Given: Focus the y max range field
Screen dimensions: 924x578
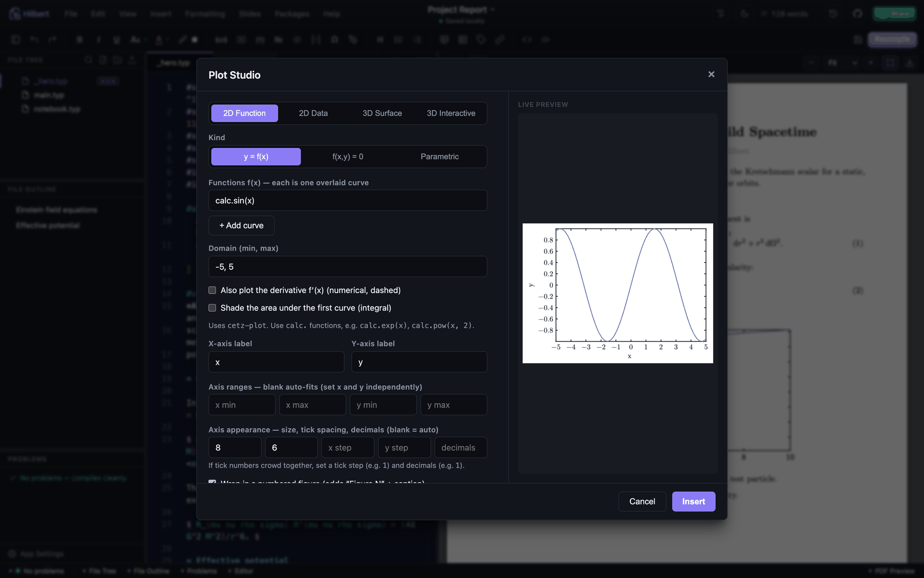Looking at the screenshot, I should [x=454, y=405].
